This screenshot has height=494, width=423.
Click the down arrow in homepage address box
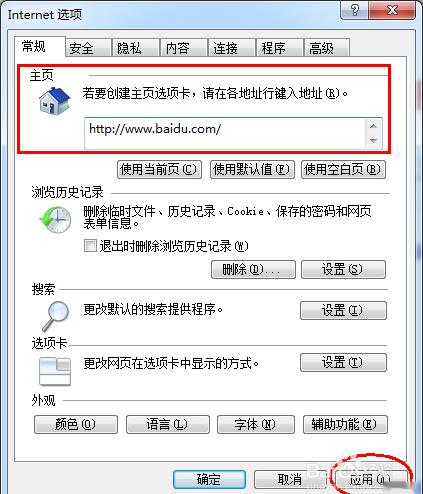pyautogui.click(x=373, y=141)
